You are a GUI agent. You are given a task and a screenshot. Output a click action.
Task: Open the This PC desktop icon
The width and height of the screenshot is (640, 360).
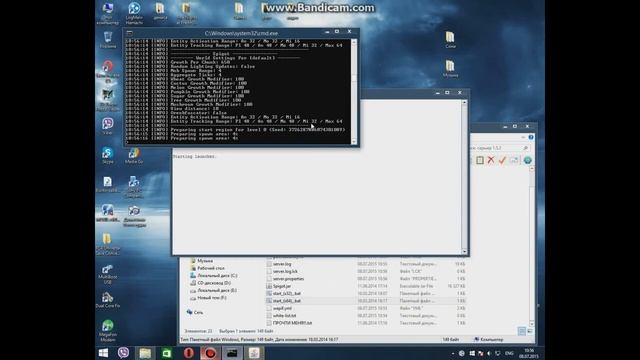click(108, 13)
